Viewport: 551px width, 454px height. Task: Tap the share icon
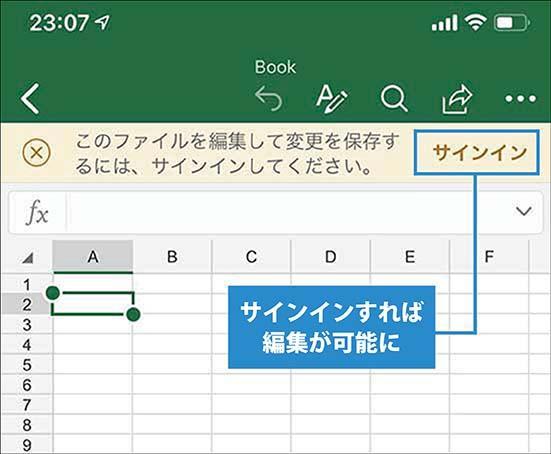(x=457, y=99)
